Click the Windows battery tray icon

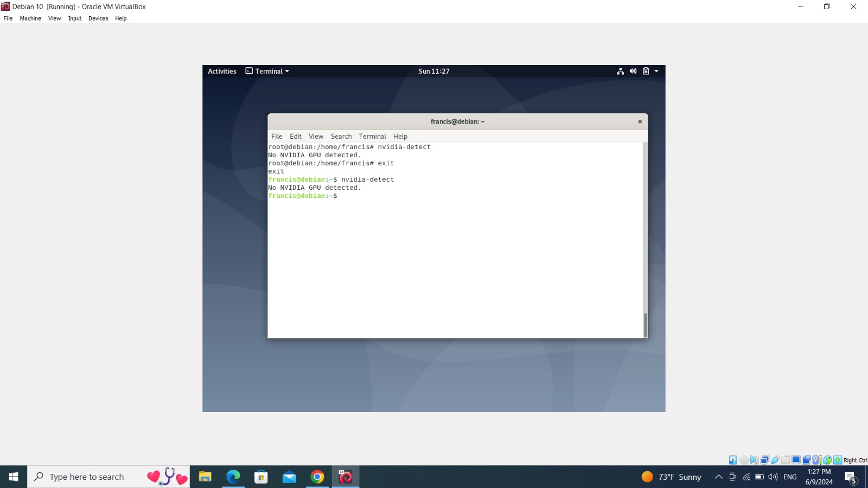click(759, 477)
